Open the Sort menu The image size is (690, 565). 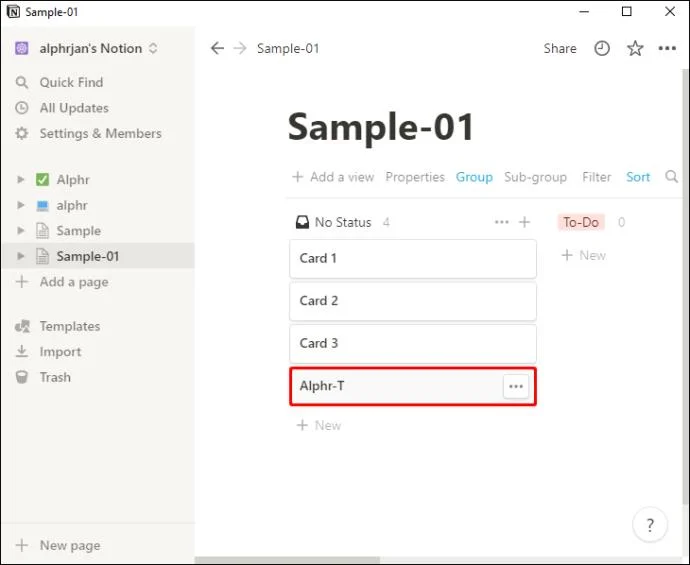pyautogui.click(x=638, y=177)
